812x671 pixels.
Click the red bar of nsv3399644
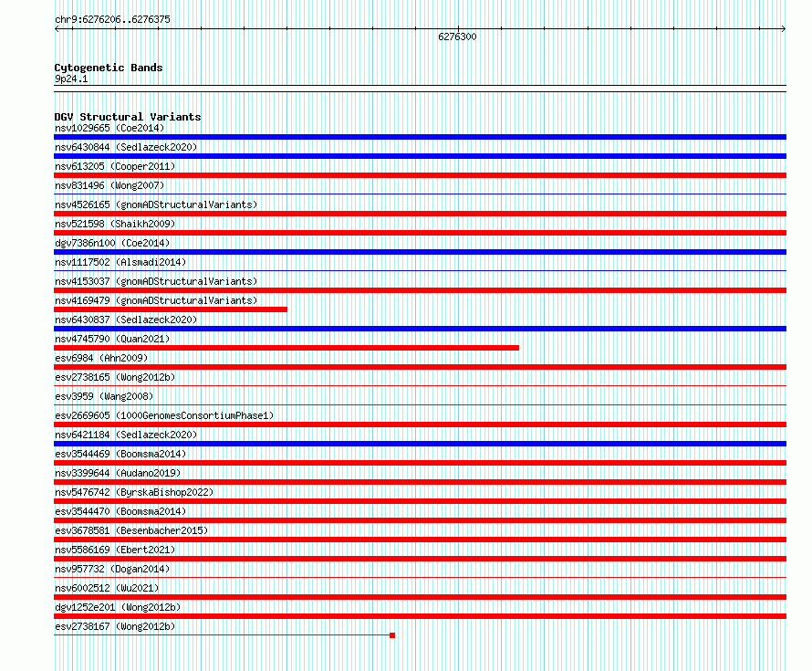tap(420, 482)
